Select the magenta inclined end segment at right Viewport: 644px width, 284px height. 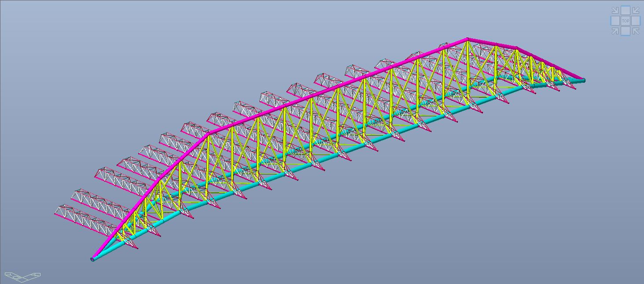[x=550, y=63]
